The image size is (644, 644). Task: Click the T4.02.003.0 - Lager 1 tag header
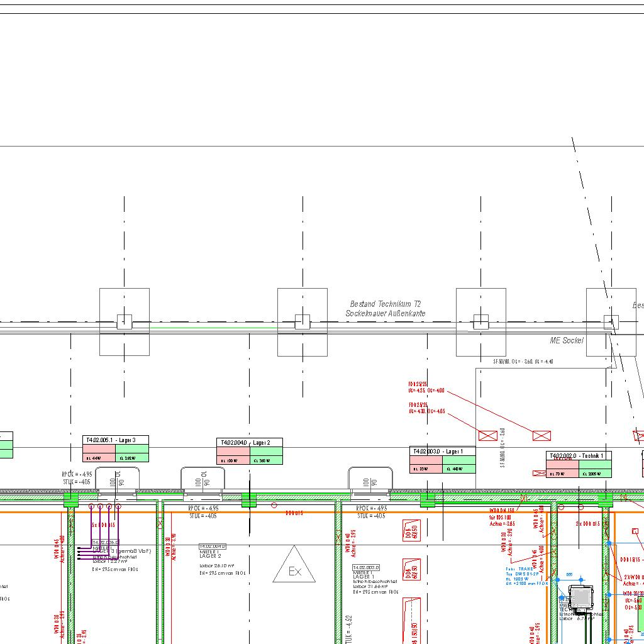click(442, 451)
